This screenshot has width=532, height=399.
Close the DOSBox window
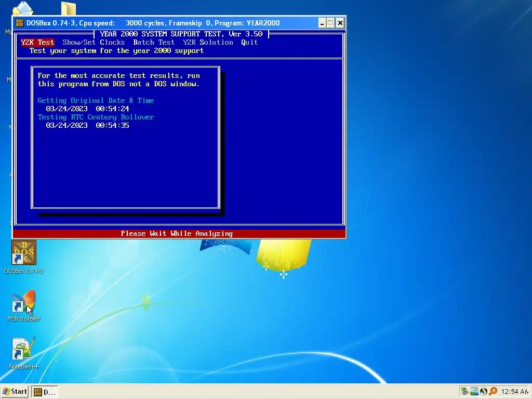[340, 23]
